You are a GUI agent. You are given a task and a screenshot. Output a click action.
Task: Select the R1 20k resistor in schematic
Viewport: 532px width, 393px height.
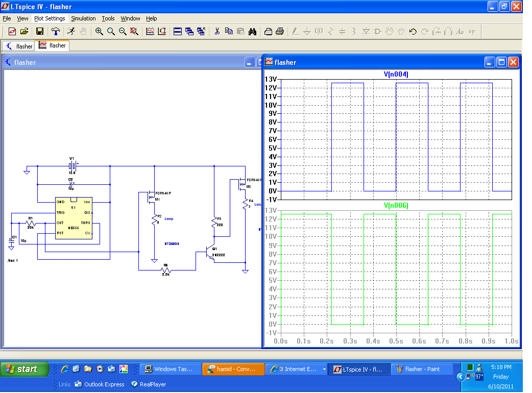[x=31, y=223]
